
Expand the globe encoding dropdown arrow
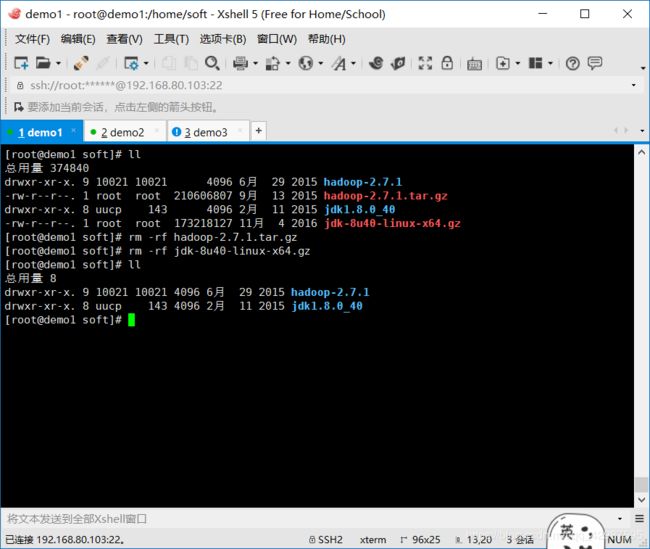[320, 63]
